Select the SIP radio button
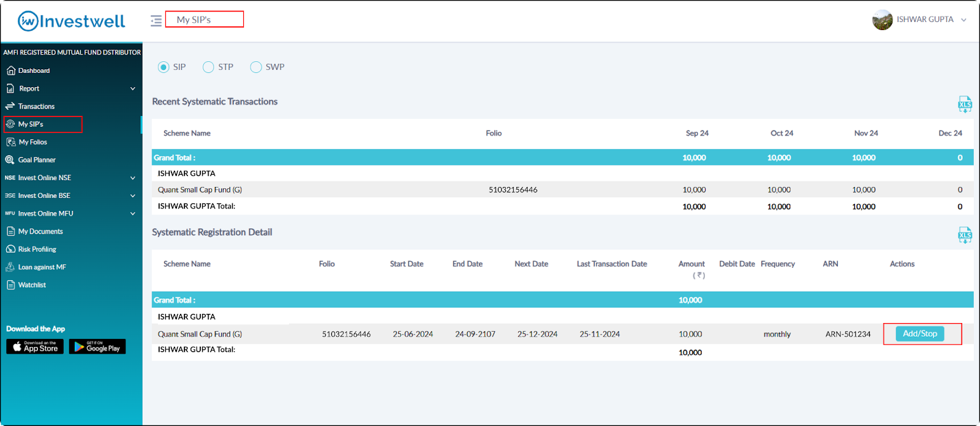The height and width of the screenshot is (426, 980). tap(164, 67)
